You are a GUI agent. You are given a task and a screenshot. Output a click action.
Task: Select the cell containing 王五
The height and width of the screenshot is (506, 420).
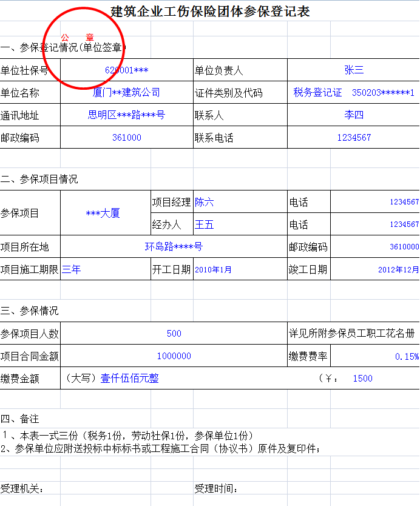pos(240,224)
